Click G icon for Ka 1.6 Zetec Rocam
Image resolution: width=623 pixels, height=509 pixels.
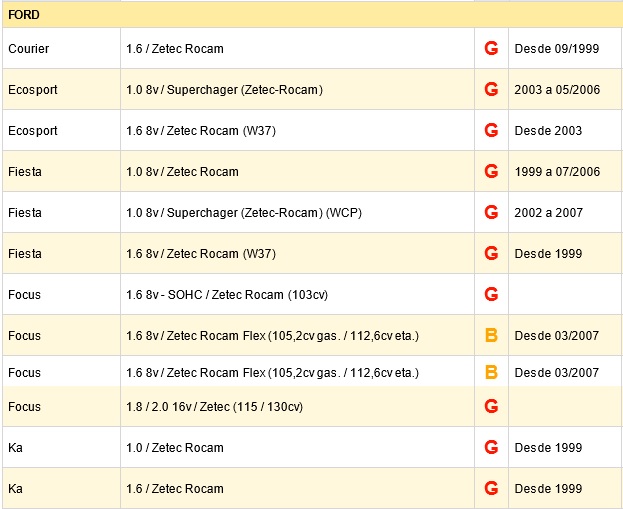tap(491, 488)
